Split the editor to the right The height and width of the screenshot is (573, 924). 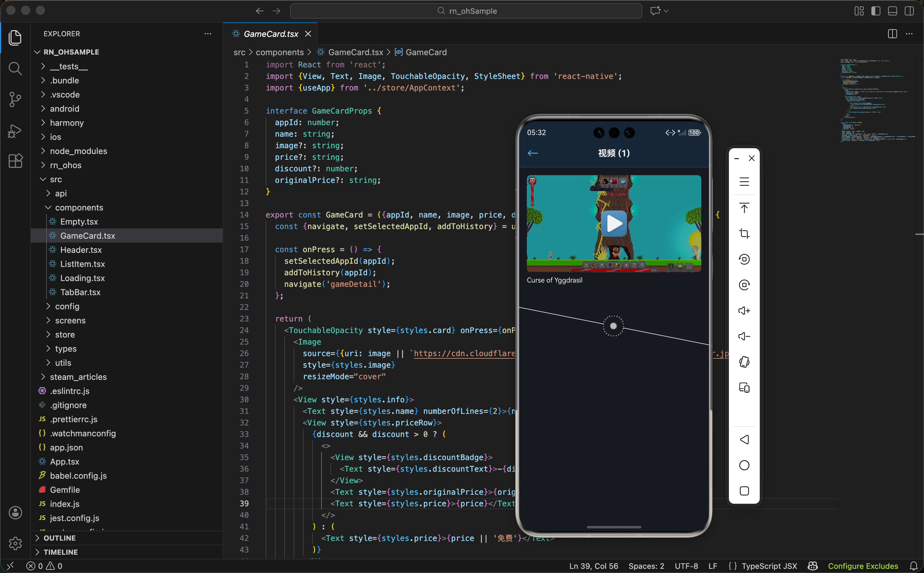pos(893,34)
